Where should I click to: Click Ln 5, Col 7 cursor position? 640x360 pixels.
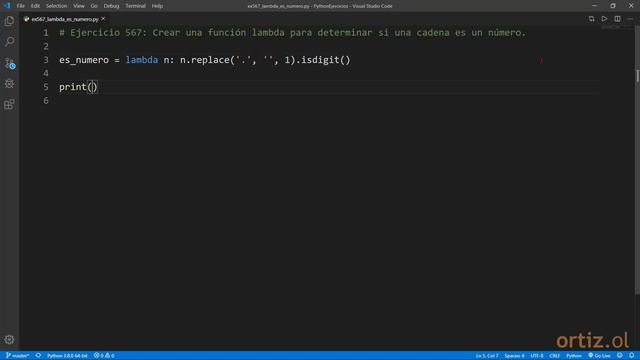pos(487,356)
